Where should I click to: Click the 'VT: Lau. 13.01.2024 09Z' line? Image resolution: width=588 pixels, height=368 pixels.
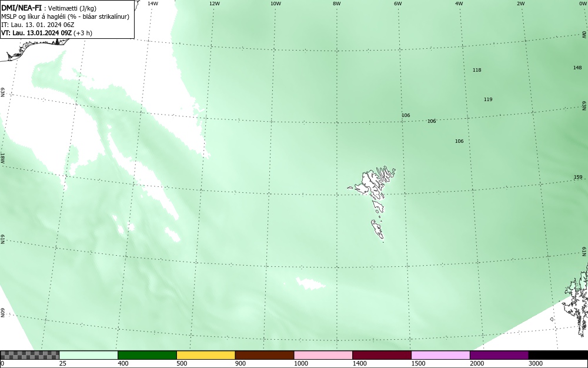[x=46, y=33]
